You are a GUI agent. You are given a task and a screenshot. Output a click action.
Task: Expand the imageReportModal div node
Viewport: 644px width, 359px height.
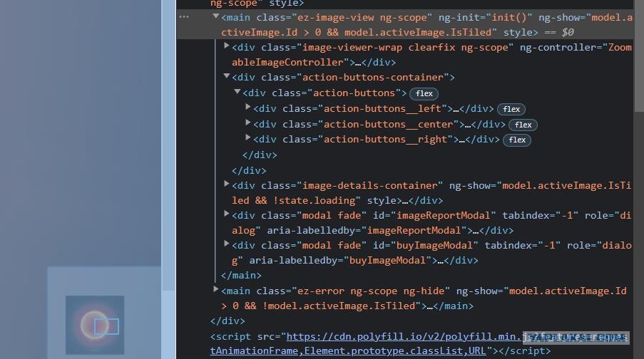click(x=226, y=214)
